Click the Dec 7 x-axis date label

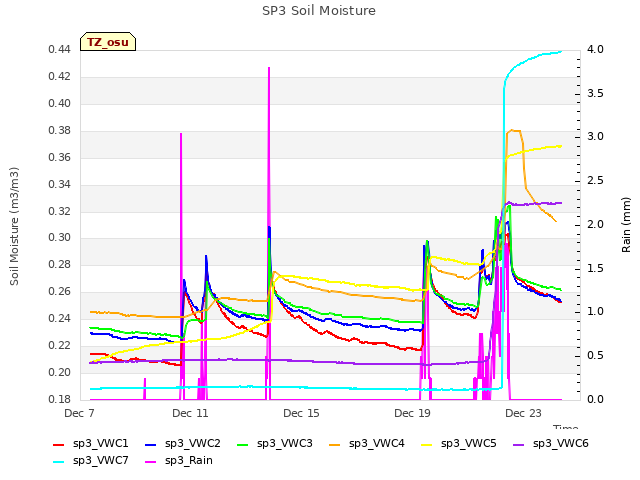click(80, 413)
